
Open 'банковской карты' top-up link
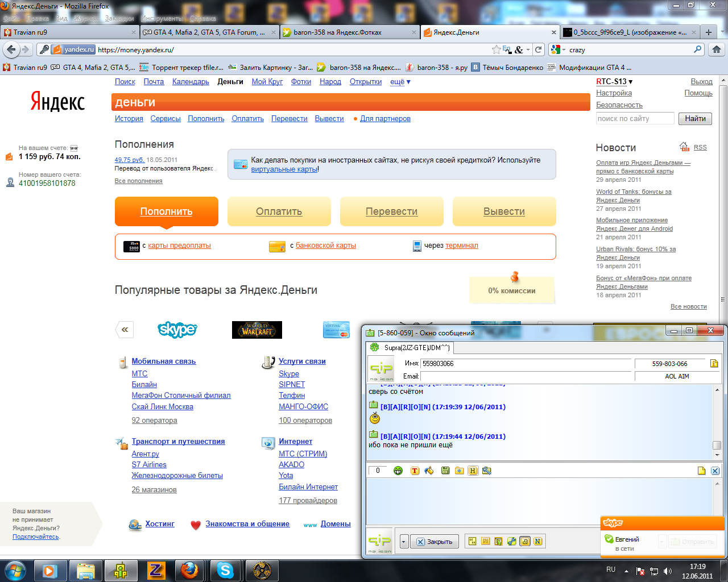point(326,246)
